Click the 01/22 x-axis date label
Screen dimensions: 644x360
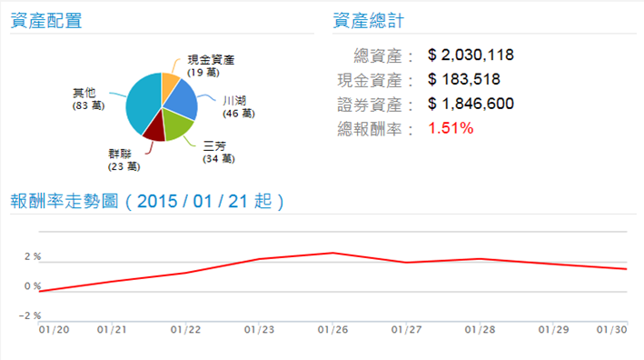pyautogui.click(x=185, y=330)
